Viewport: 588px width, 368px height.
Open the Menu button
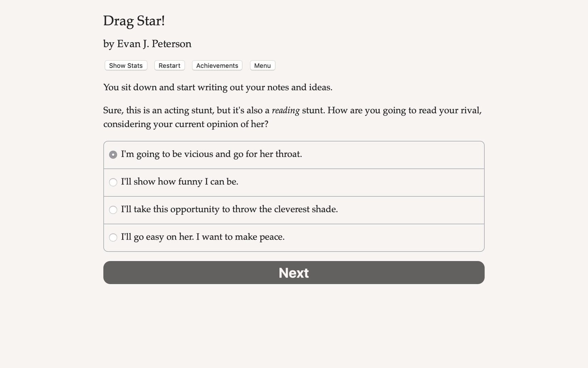pos(262,65)
